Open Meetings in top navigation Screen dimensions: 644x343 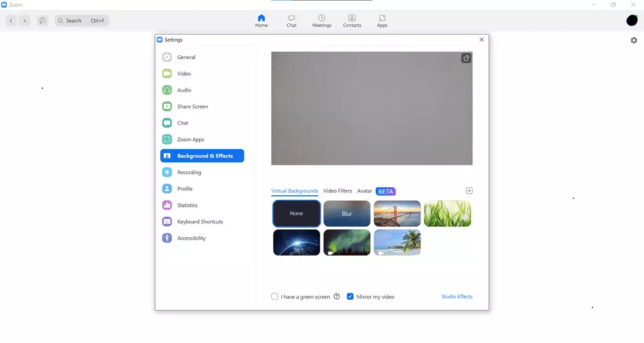(x=321, y=20)
